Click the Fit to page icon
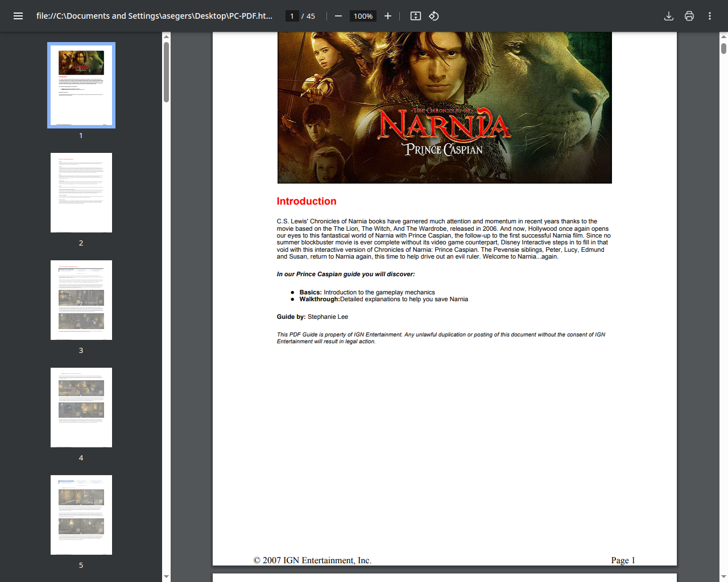Viewport: 728px width, 582px height. [x=416, y=16]
